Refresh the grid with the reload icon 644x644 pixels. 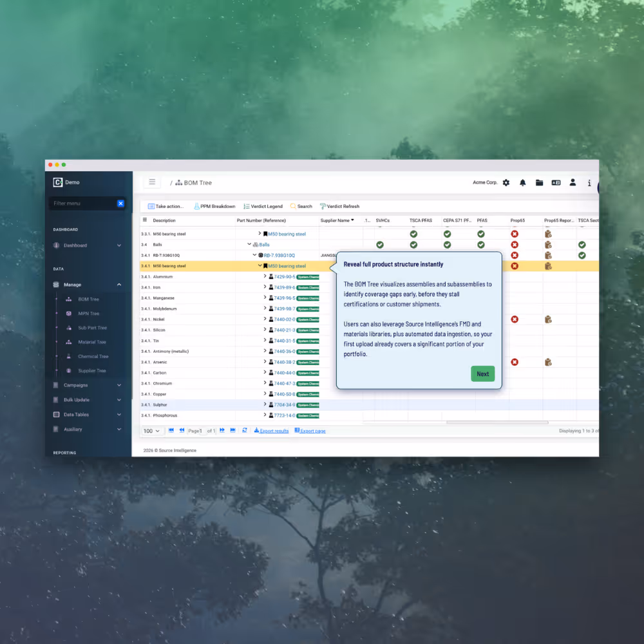pos(245,430)
